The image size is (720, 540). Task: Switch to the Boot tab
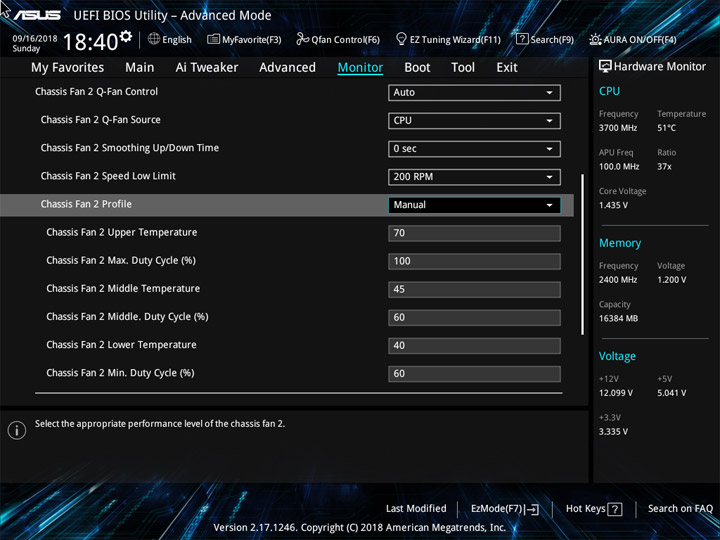417,68
